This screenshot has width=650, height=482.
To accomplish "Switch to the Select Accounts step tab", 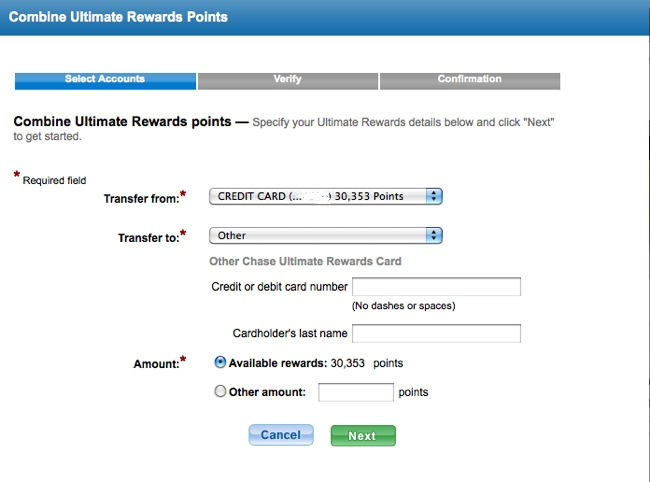I will click(105, 81).
